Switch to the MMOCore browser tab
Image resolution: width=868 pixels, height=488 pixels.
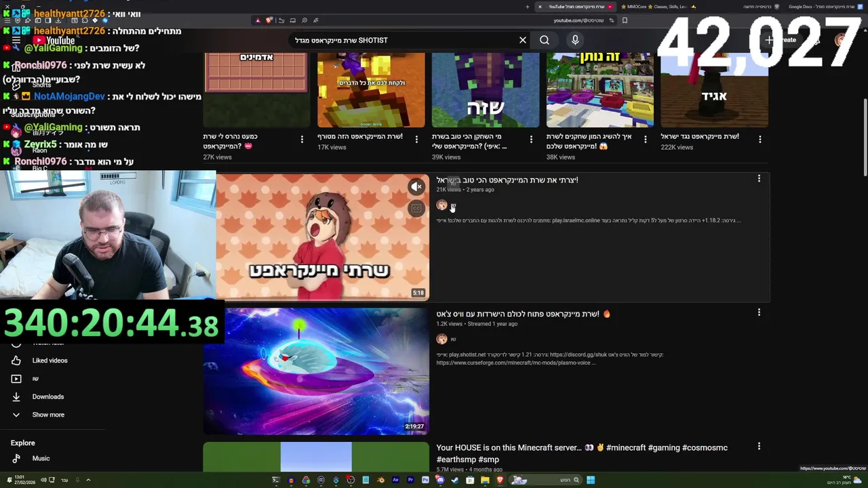(x=658, y=7)
